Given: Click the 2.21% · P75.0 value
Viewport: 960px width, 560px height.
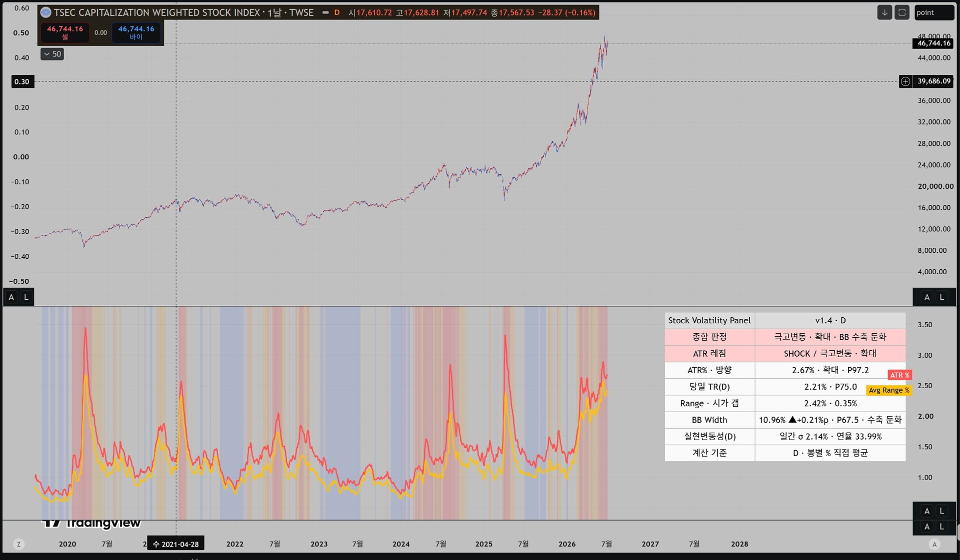Looking at the screenshot, I should tap(830, 387).
